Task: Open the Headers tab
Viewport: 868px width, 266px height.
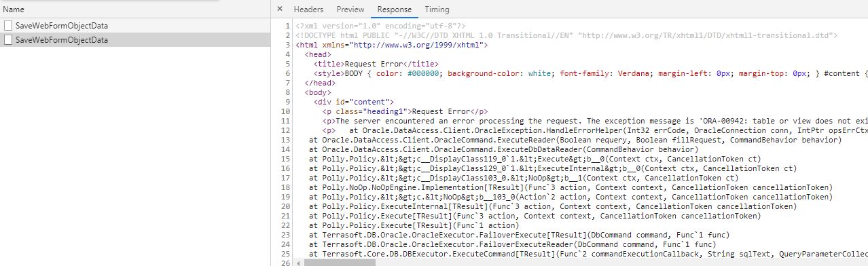Action: click(x=308, y=9)
